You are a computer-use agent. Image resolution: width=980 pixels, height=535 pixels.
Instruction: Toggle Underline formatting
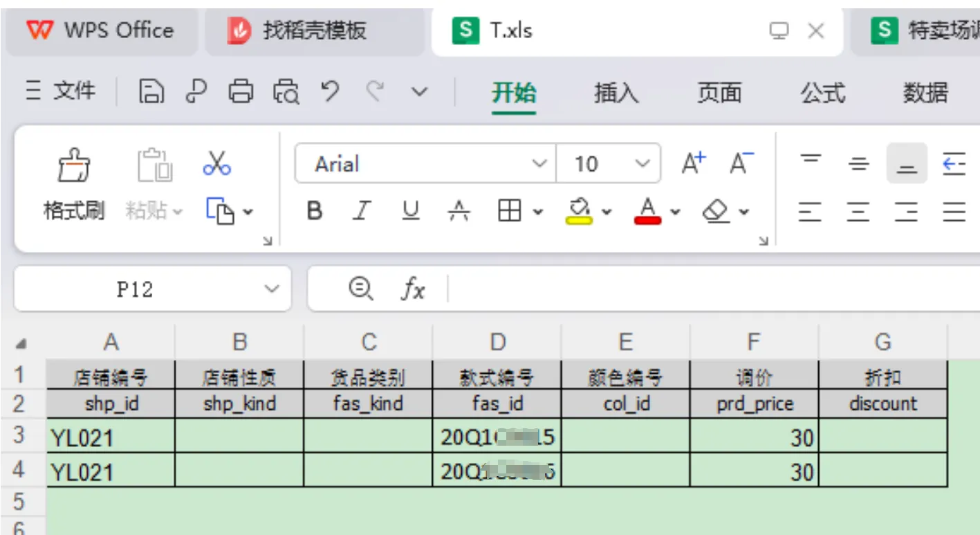coord(411,211)
